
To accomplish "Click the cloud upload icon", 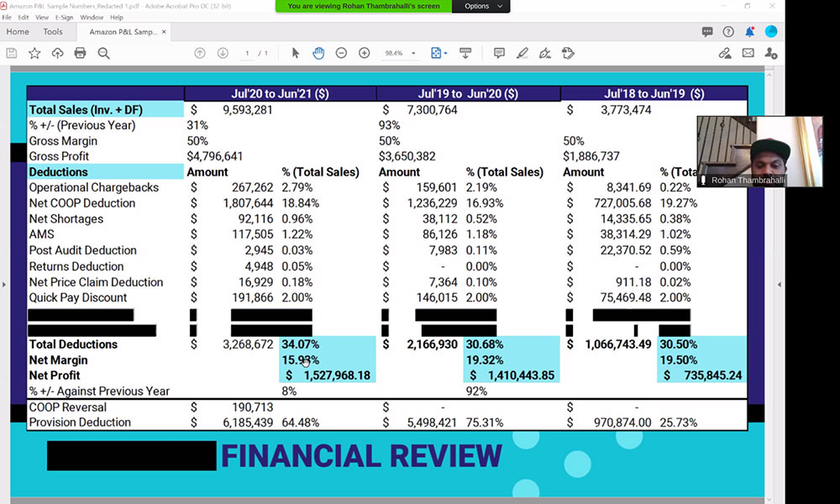I will tap(57, 53).
